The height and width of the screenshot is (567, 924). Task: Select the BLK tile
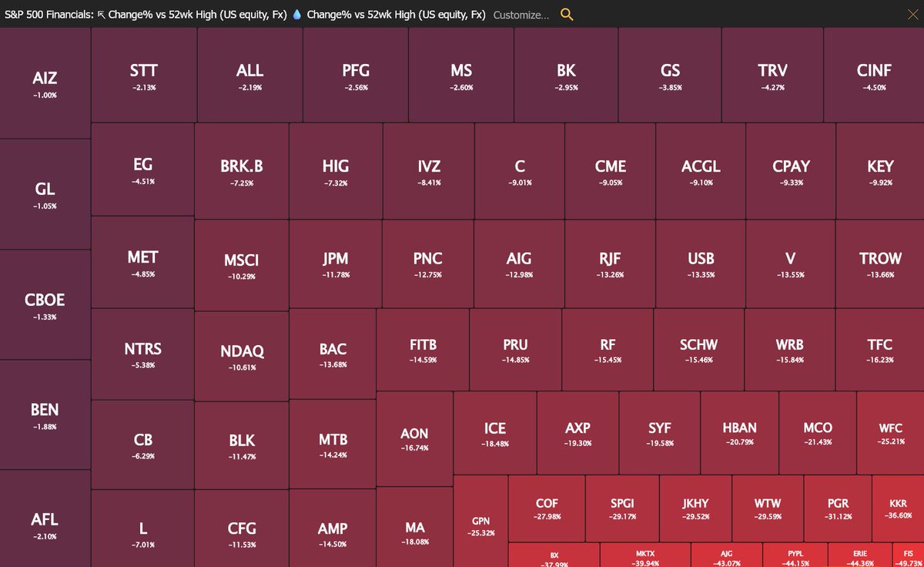(x=242, y=446)
